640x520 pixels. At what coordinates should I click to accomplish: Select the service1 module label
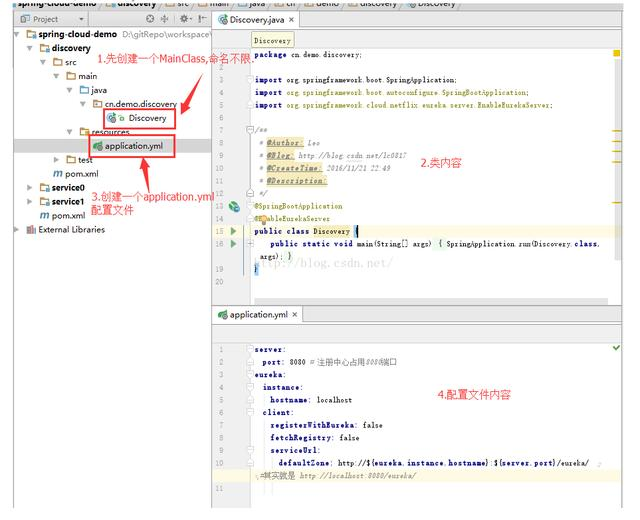tap(68, 201)
